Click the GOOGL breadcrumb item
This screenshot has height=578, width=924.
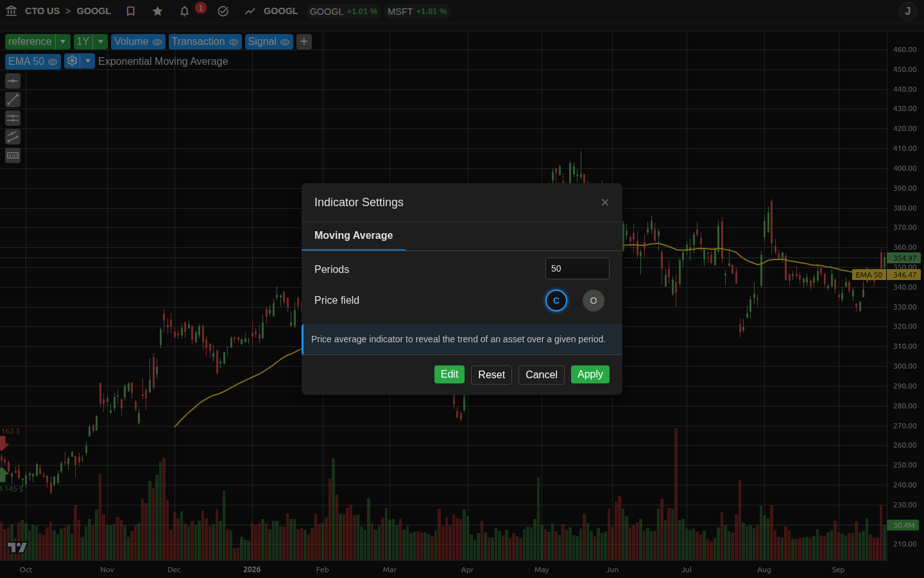point(94,11)
